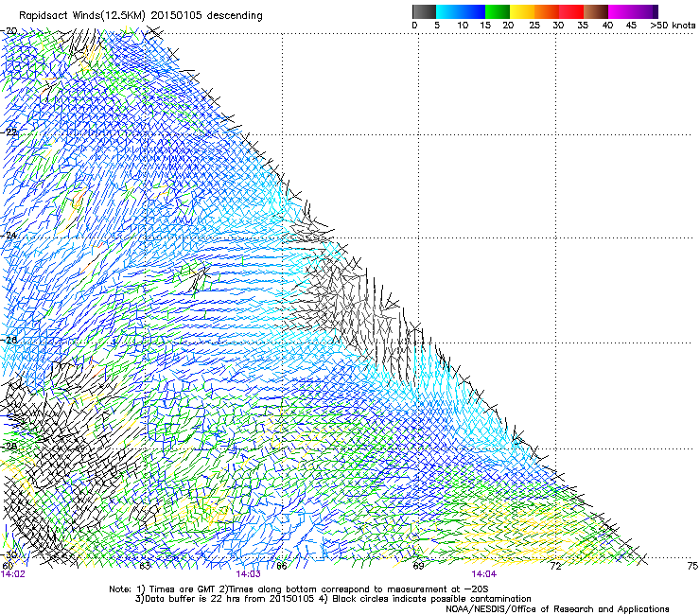Click the latitude label '-28'
Screen dimensions: 700x615
click(9, 446)
